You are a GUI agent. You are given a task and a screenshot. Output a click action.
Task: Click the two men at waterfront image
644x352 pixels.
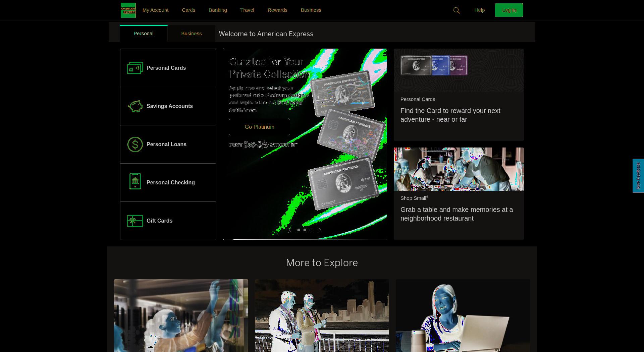click(x=322, y=315)
